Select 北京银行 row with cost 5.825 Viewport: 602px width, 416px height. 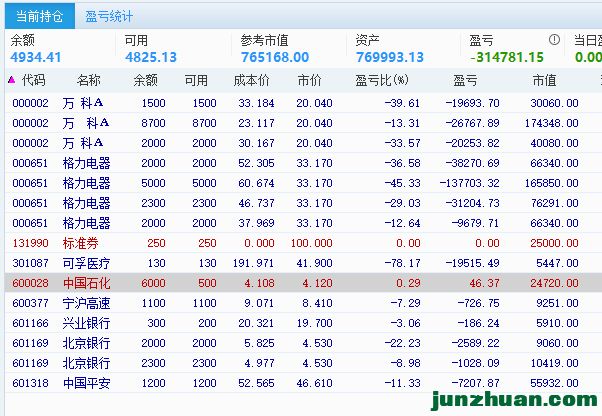tap(303, 343)
